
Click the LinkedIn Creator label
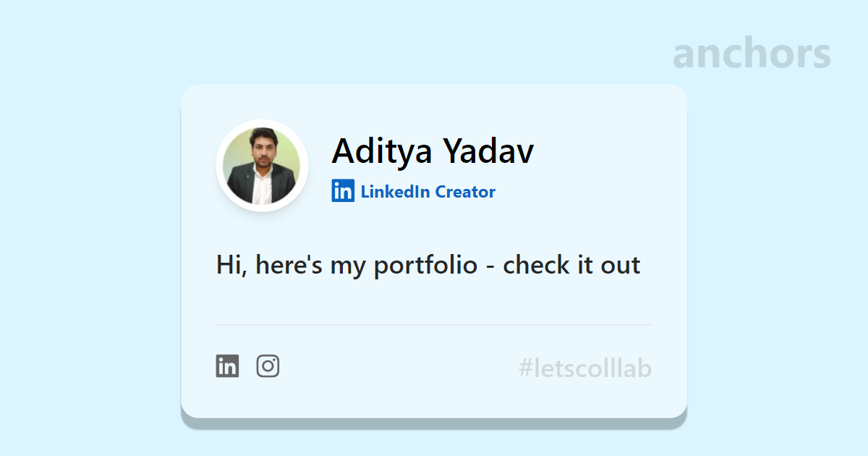427,192
